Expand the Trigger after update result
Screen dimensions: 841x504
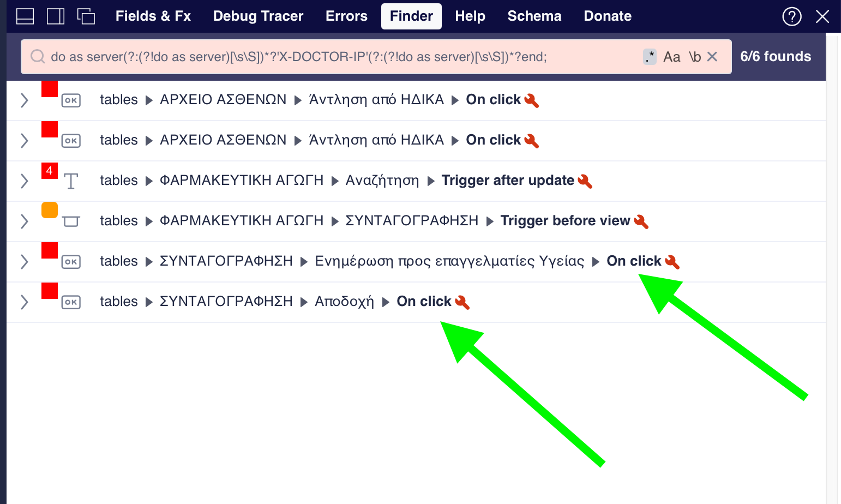pos(24,181)
